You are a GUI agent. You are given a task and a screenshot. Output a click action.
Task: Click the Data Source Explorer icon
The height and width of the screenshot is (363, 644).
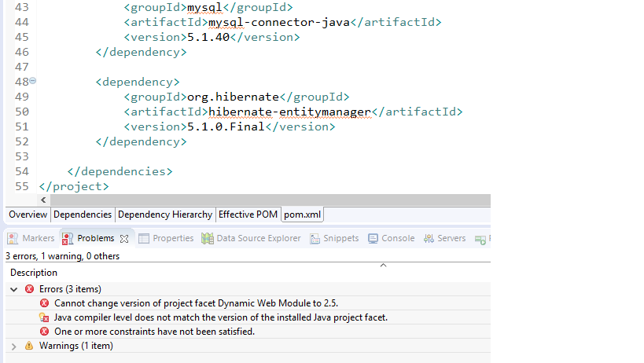coord(208,238)
